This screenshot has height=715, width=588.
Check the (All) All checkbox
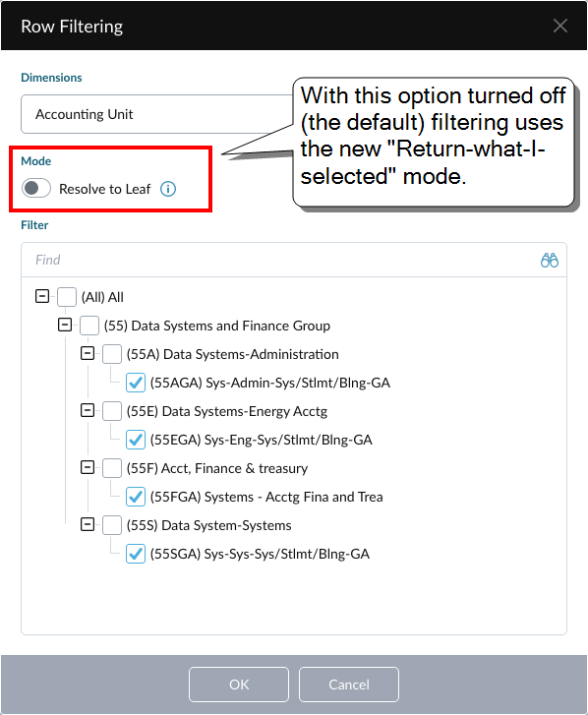click(x=67, y=297)
